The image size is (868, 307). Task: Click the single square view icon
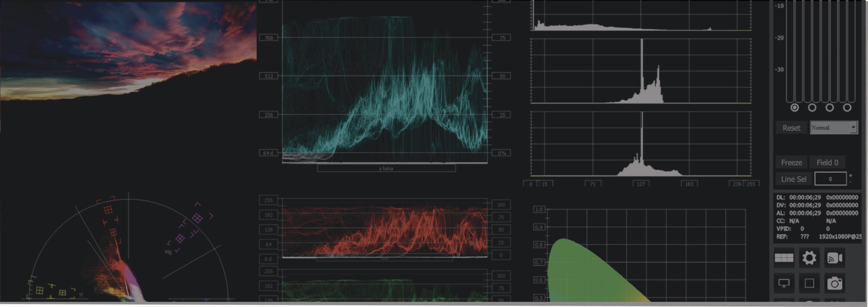(x=809, y=283)
